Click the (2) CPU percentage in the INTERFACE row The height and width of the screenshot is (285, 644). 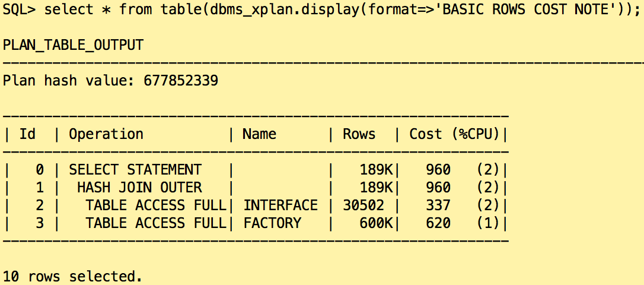[488, 205]
